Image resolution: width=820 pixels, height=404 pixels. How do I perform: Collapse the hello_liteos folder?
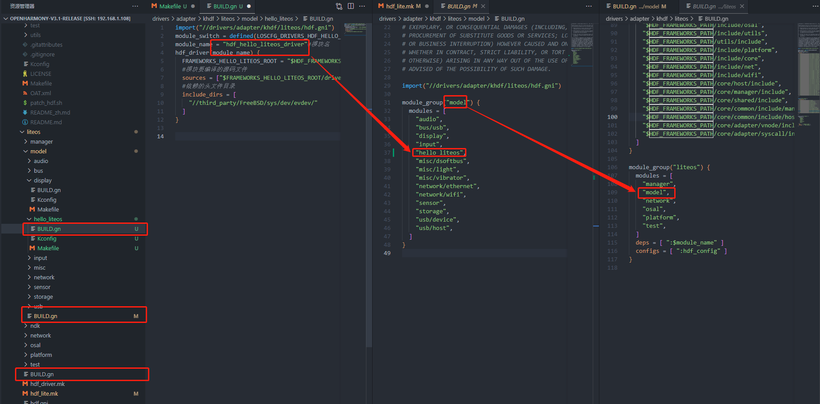pyautogui.click(x=29, y=219)
